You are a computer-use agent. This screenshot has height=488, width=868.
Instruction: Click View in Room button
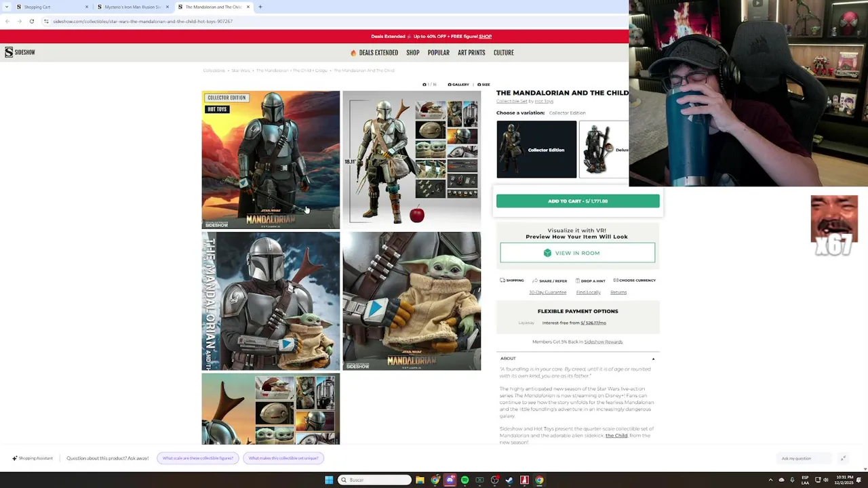(x=578, y=253)
